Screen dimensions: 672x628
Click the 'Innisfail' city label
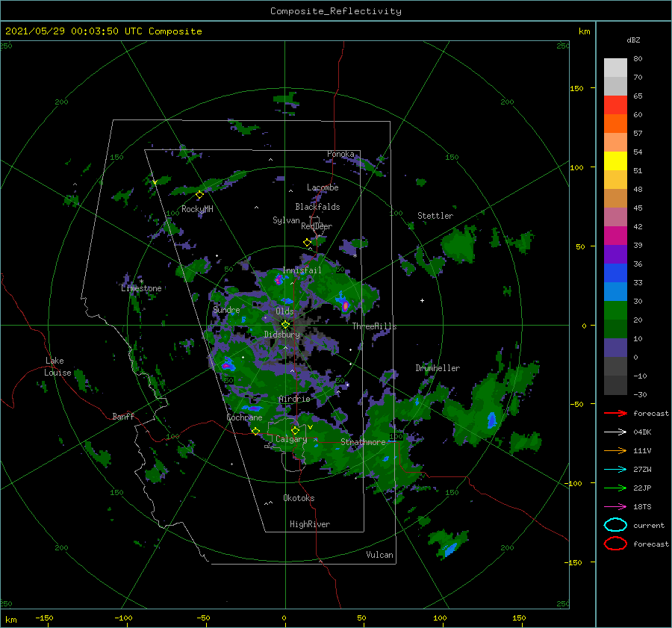pos(302,270)
